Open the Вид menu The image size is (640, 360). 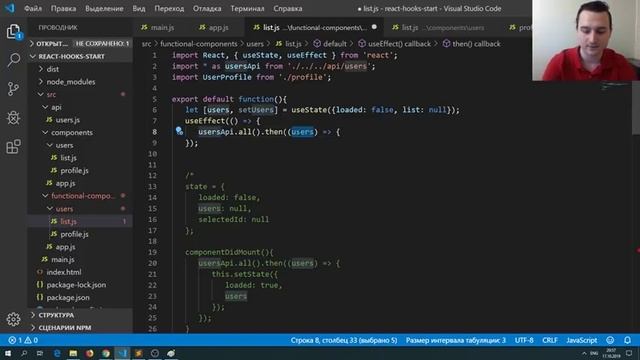pyautogui.click(x=139, y=9)
